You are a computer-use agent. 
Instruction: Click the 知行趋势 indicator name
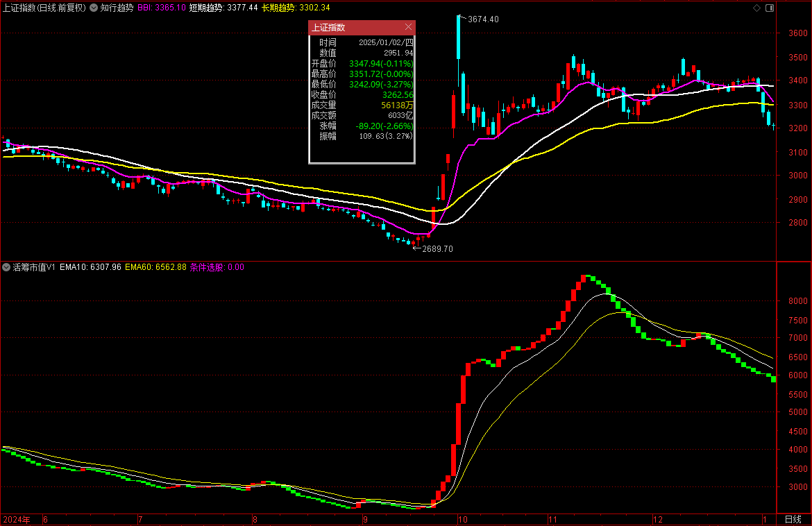click(x=117, y=8)
